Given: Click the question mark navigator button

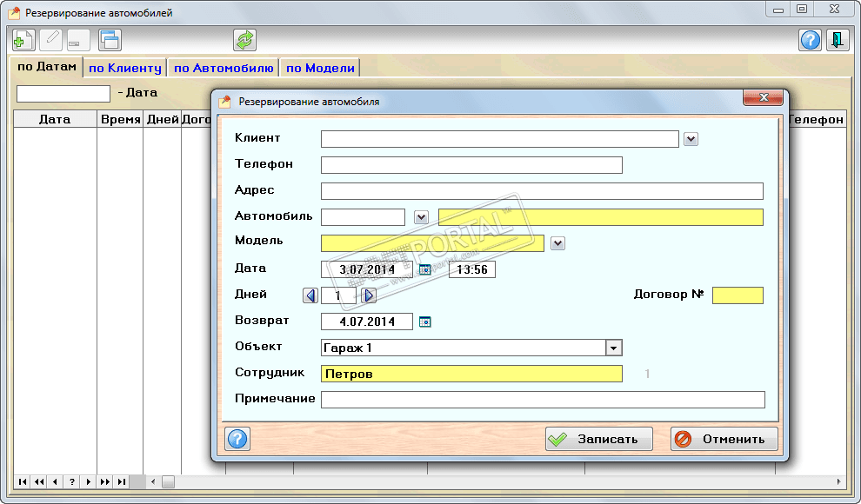Looking at the screenshot, I should 71,481.
